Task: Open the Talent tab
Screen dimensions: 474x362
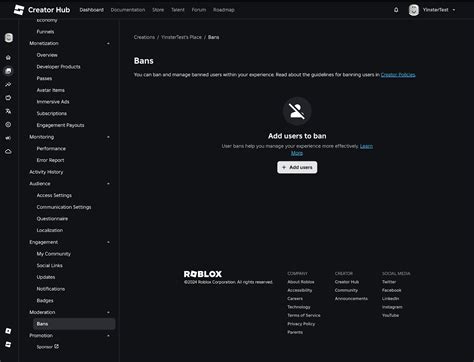Action: coord(178,10)
